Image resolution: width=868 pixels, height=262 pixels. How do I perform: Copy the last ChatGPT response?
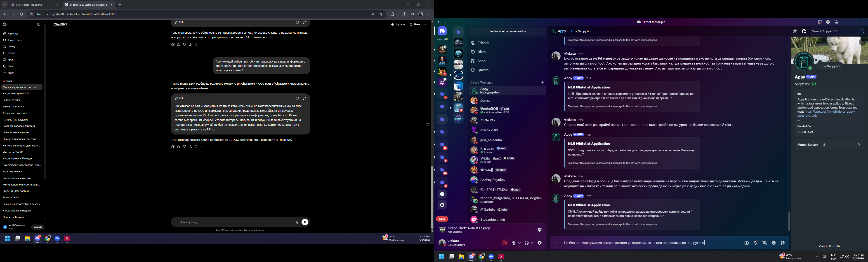tap(173, 147)
